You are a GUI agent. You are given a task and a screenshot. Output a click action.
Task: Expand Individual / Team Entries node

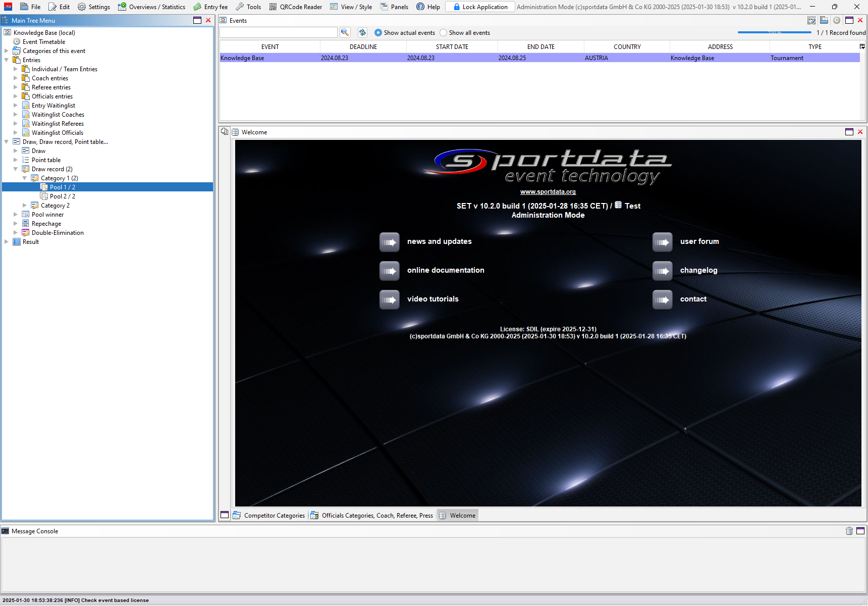click(x=16, y=69)
